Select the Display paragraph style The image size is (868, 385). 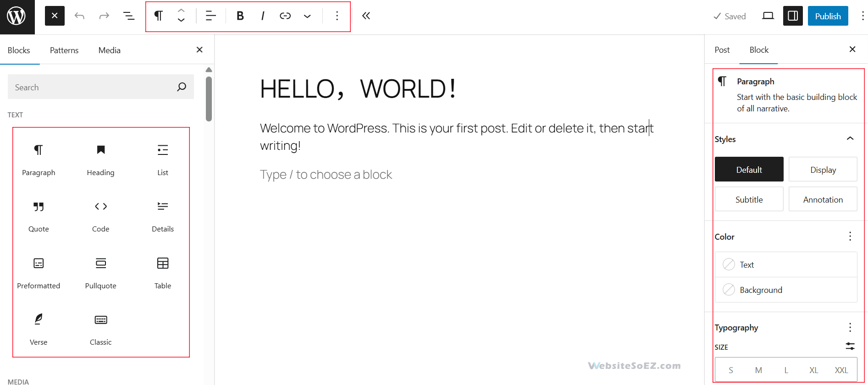click(823, 170)
